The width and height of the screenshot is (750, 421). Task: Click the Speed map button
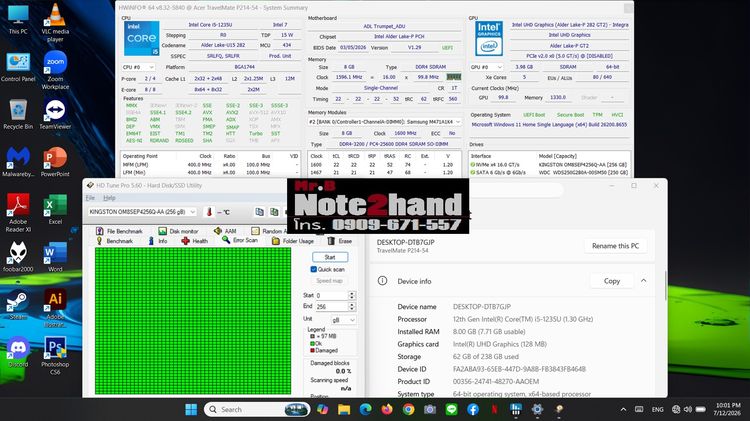(330, 281)
